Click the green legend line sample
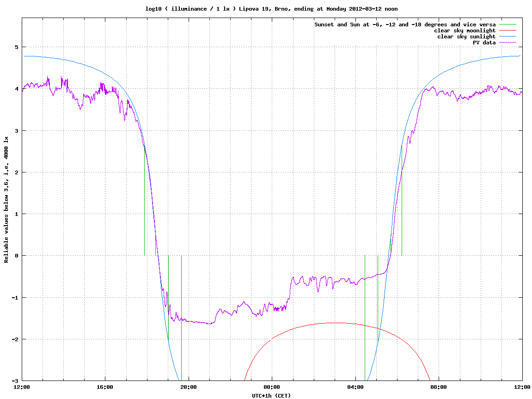Viewport: 532px width, 399px height. tap(508, 25)
